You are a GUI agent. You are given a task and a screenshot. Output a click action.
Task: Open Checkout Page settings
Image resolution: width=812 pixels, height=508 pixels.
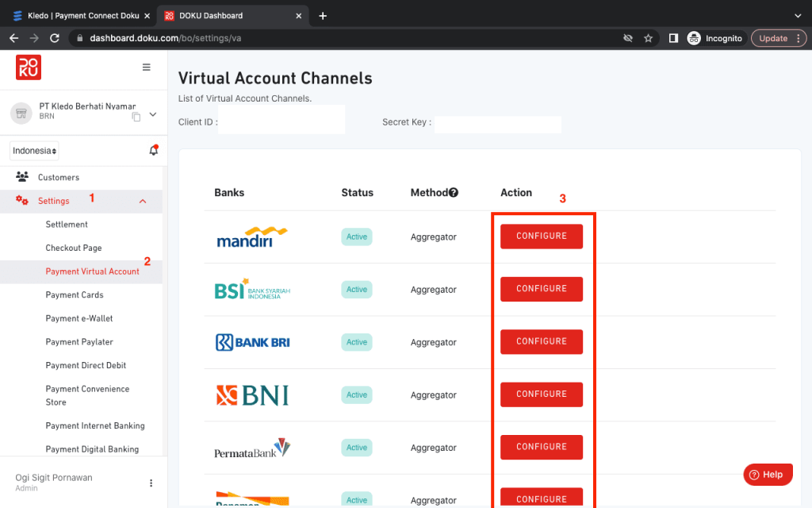[74, 248]
